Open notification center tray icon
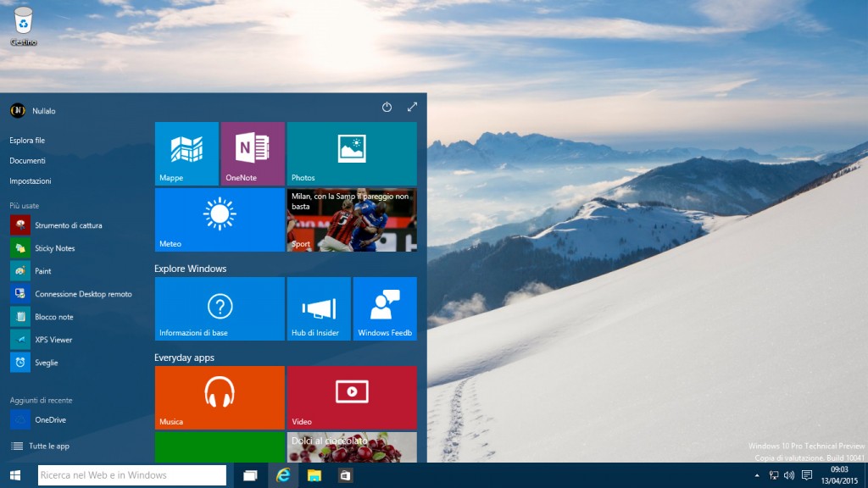868x488 pixels. pyautogui.click(x=807, y=475)
